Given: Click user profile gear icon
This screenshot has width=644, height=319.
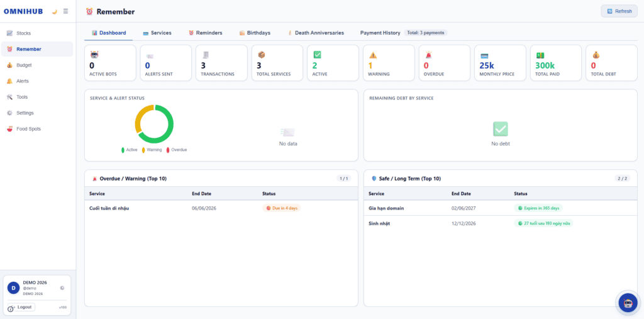Looking at the screenshot, I should pos(62,288).
